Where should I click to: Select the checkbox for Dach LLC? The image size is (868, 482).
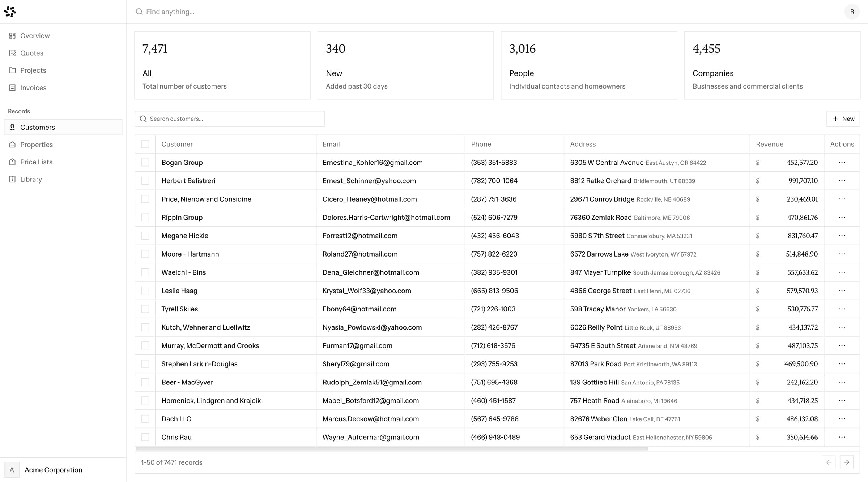145,418
